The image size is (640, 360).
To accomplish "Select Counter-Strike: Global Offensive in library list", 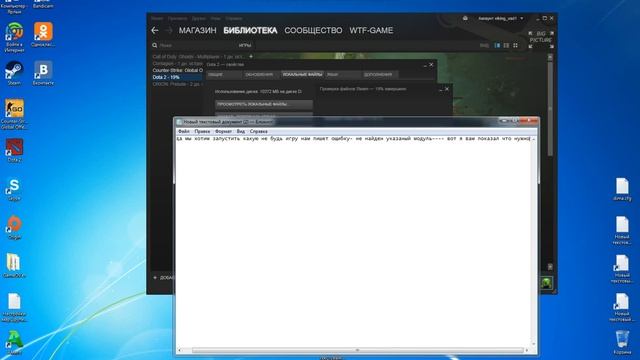I will point(178,70).
